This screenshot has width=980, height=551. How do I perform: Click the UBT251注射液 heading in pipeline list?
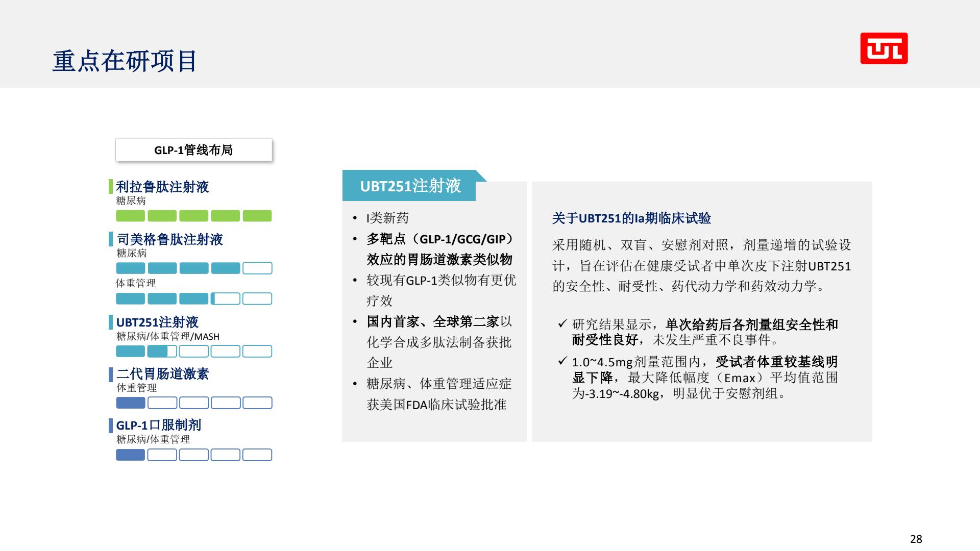pyautogui.click(x=157, y=322)
